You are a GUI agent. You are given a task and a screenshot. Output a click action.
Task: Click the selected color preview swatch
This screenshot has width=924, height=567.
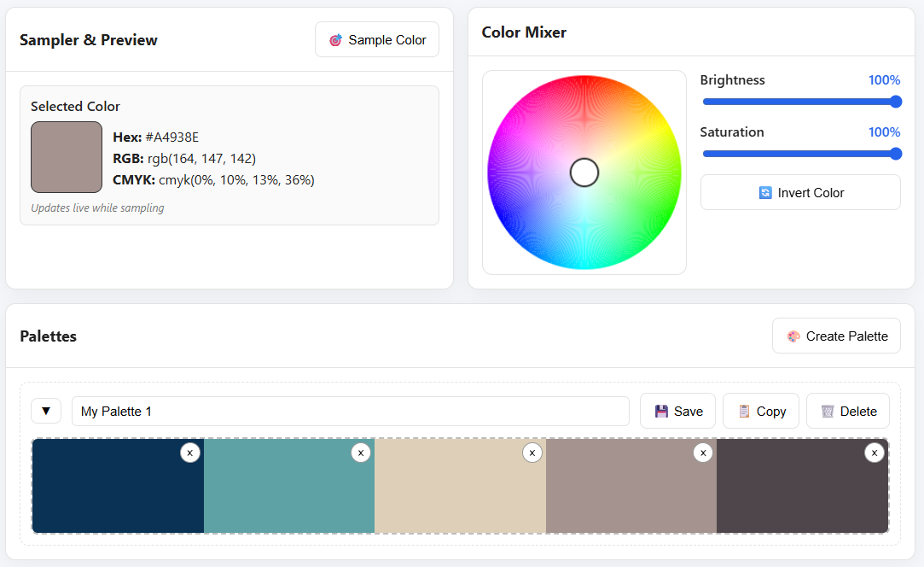point(67,157)
